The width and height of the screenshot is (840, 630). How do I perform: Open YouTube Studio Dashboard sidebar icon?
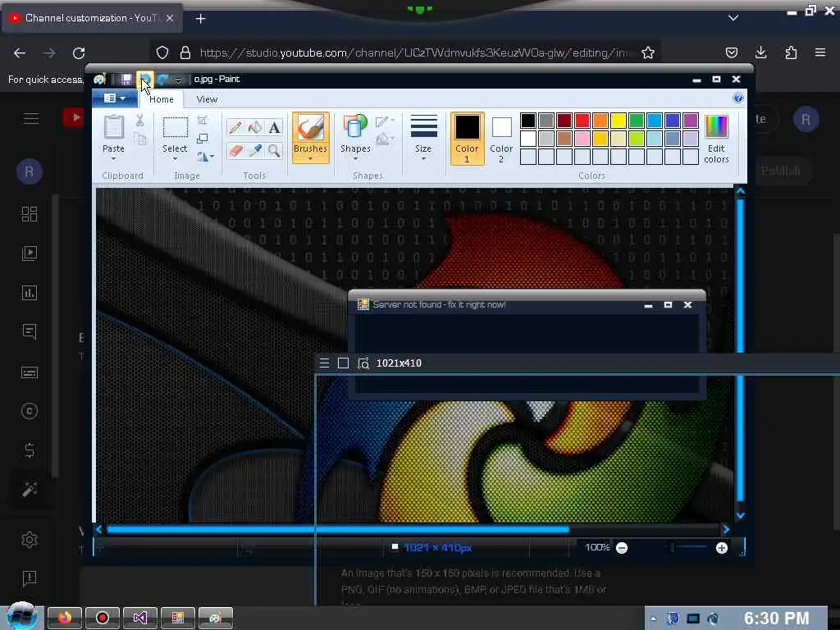(30, 214)
